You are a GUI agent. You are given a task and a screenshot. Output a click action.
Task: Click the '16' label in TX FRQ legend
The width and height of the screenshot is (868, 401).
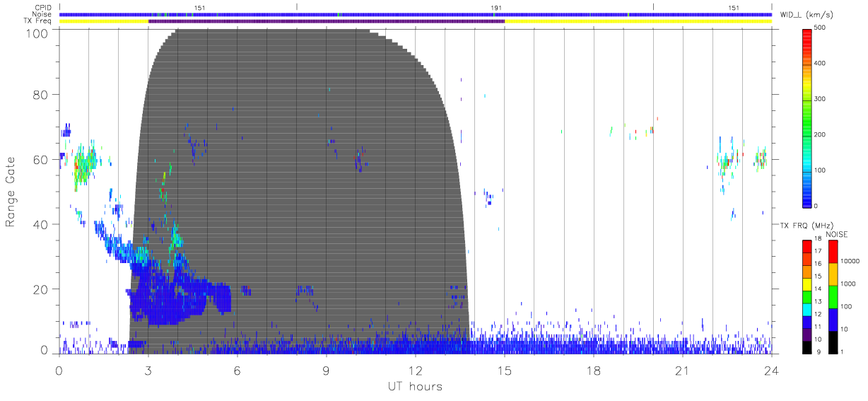click(819, 264)
